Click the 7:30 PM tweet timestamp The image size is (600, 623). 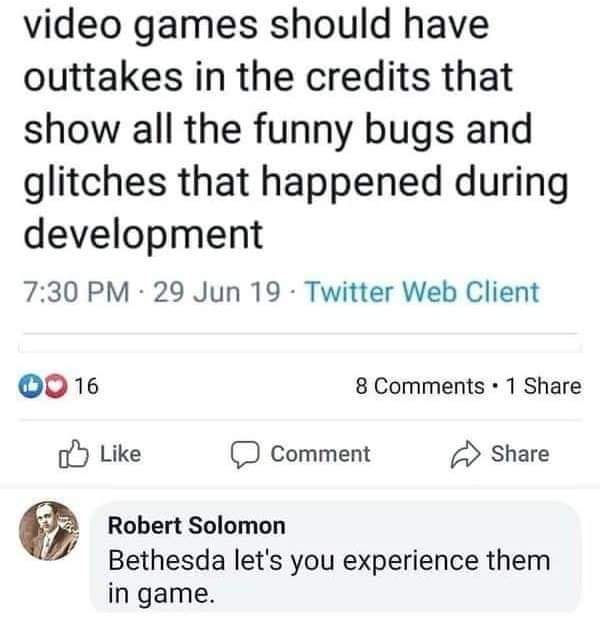click(77, 292)
